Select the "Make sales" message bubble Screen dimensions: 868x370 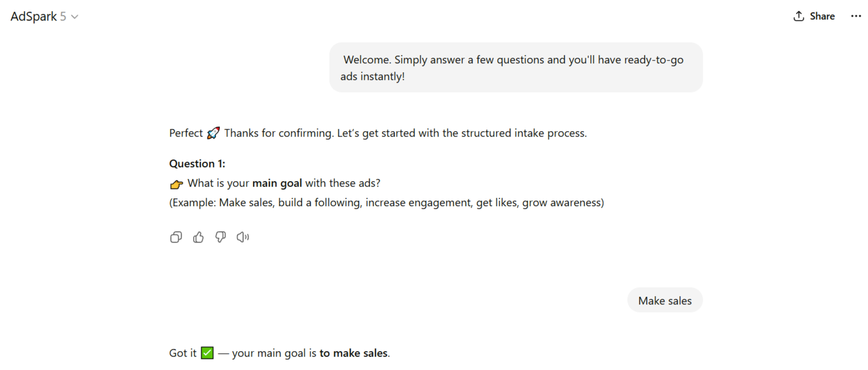664,301
